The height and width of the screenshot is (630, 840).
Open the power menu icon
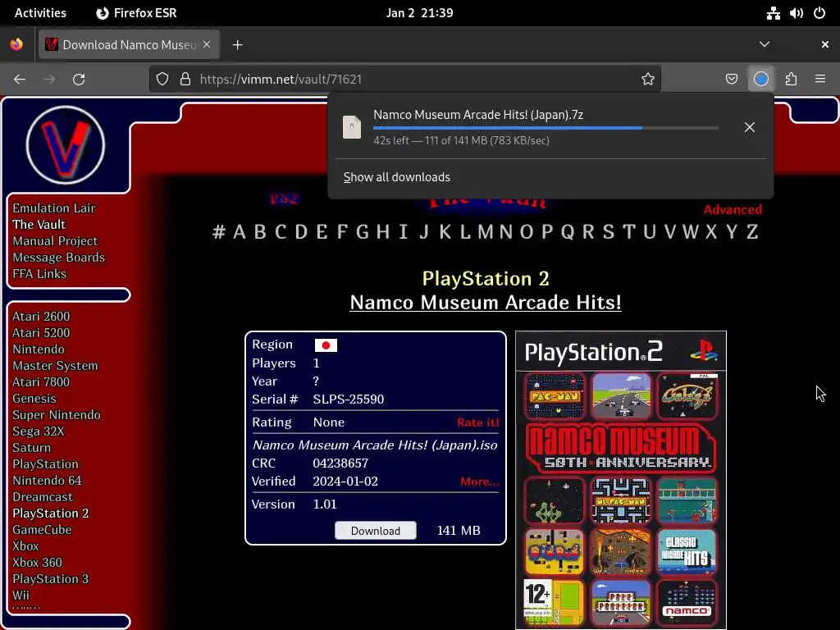point(819,13)
